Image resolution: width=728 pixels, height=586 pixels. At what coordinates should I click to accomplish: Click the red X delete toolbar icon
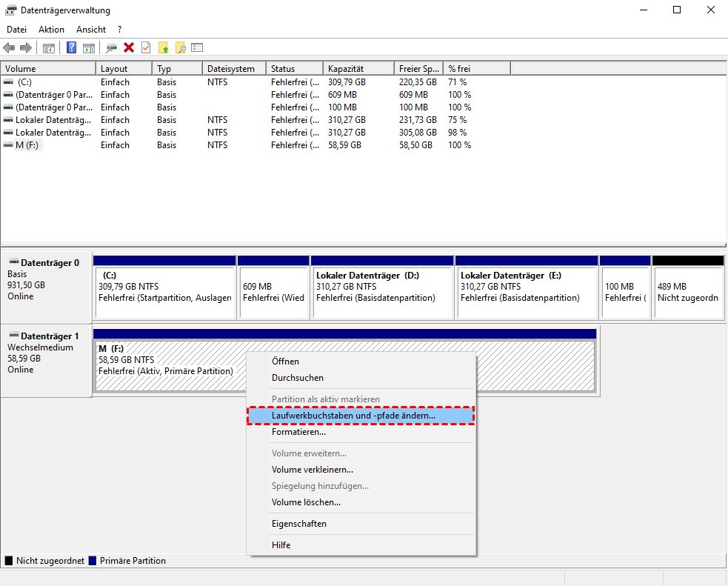point(129,47)
